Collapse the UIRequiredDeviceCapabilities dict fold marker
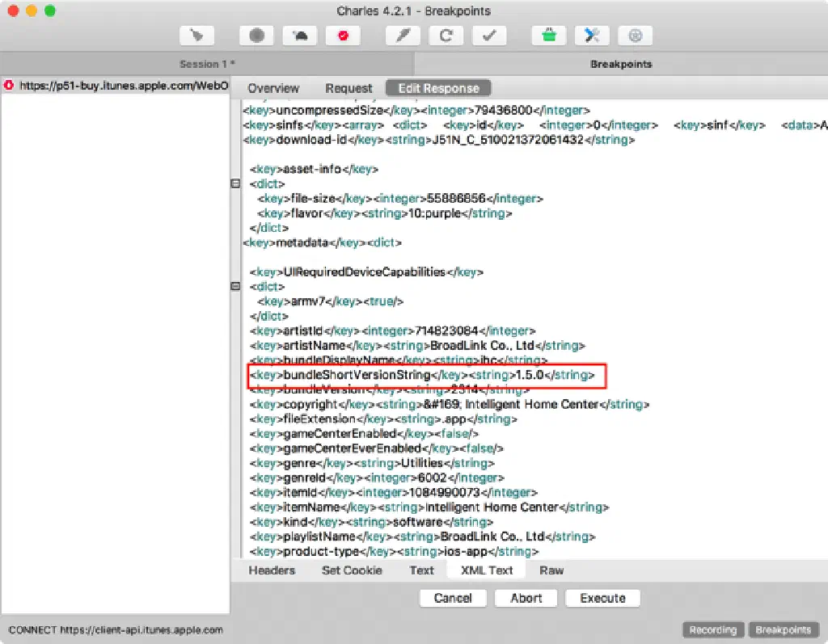 pos(235,286)
